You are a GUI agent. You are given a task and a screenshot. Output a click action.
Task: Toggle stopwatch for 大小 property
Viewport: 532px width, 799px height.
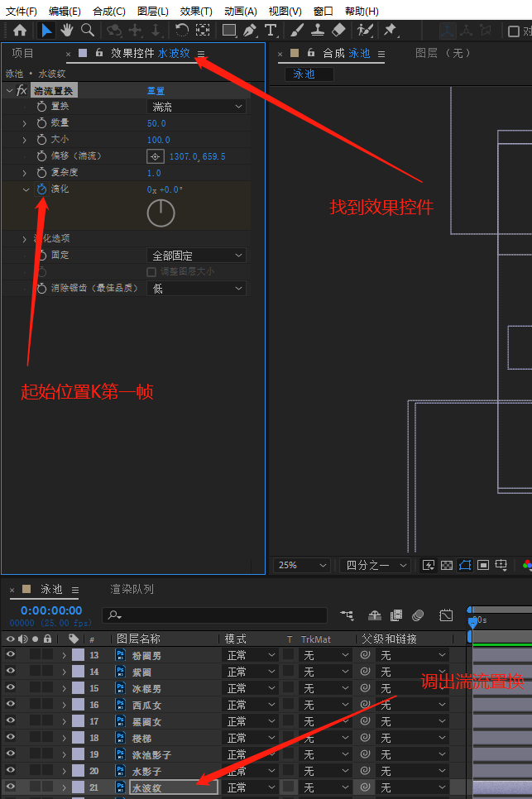(41, 139)
